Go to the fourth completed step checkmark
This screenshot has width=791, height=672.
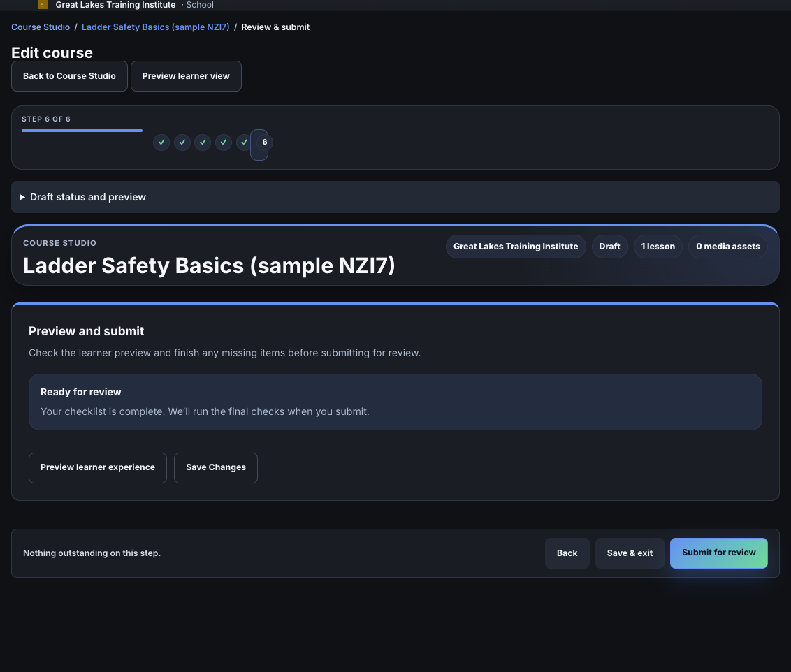224,143
